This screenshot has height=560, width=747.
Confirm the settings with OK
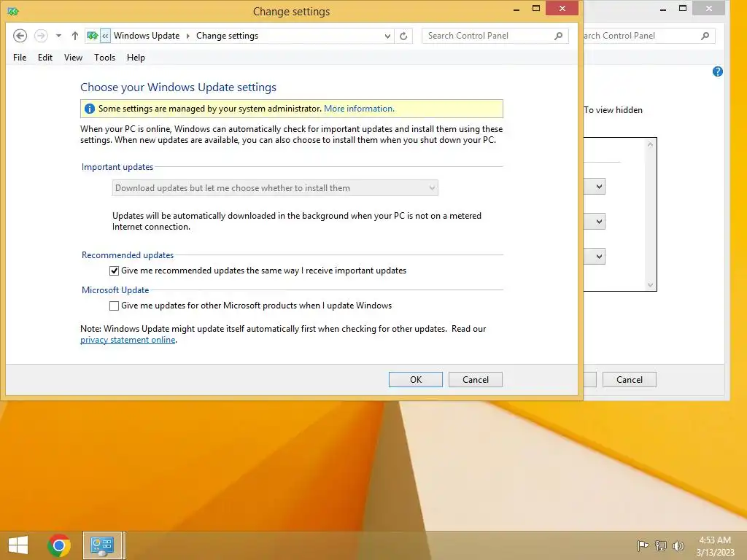pyautogui.click(x=415, y=379)
